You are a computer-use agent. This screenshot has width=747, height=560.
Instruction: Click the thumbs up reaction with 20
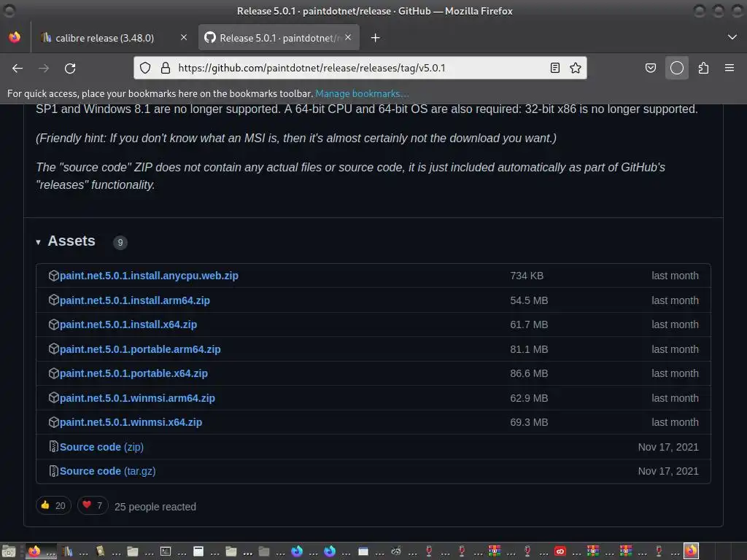click(x=53, y=505)
